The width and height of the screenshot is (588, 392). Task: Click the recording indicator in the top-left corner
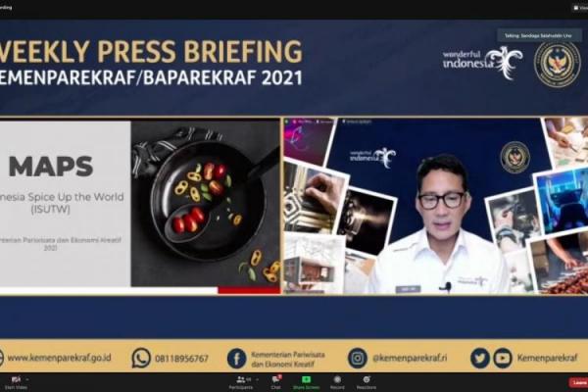(12, 4)
